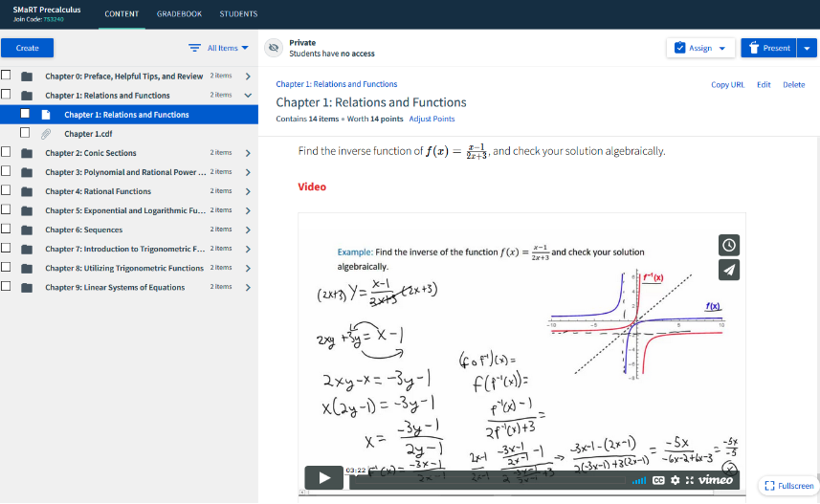Check the Chapter 6: Sequences checkbox

click(6, 229)
